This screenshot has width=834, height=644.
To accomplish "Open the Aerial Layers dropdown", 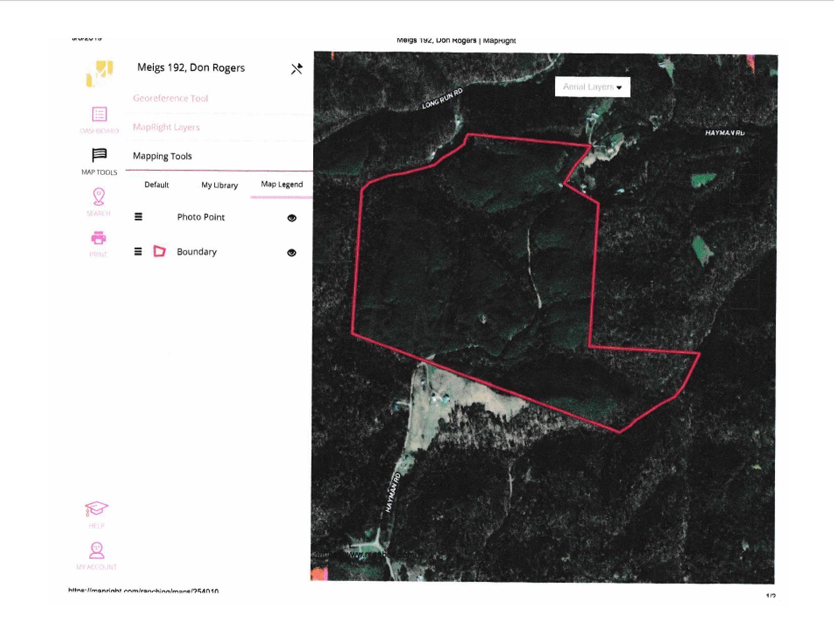I will (x=592, y=87).
